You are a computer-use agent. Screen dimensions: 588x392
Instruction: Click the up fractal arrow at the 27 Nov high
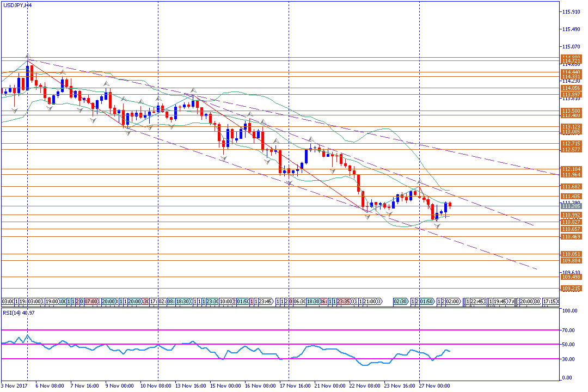[x=420, y=181]
